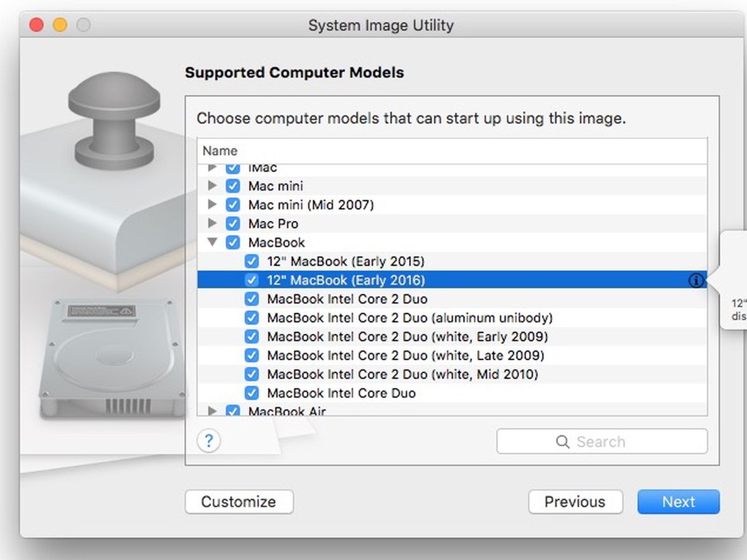The height and width of the screenshot is (560, 747).
Task: Toggle the MacBook Intel Core 2 Duo checkbox
Action: click(252, 299)
